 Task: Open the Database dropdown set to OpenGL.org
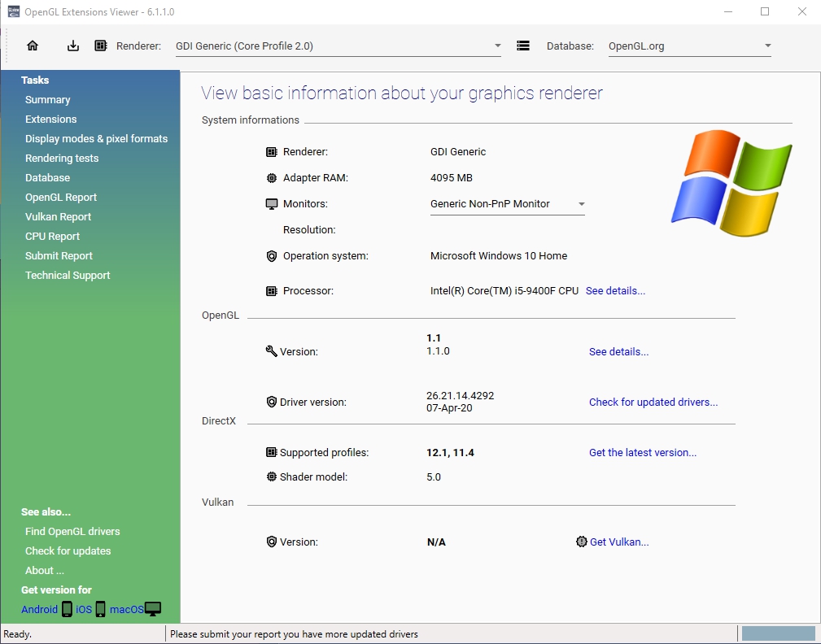coord(689,46)
